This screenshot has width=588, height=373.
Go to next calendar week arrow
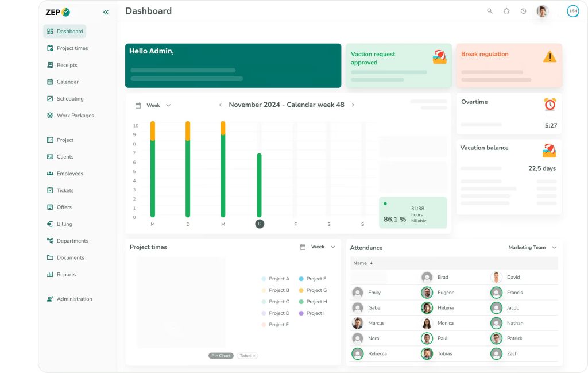point(353,105)
